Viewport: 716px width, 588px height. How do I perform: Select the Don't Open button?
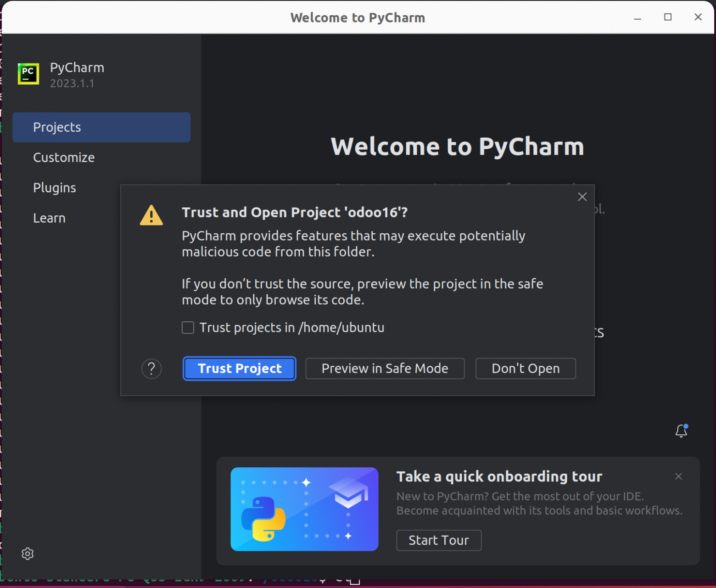coord(526,369)
